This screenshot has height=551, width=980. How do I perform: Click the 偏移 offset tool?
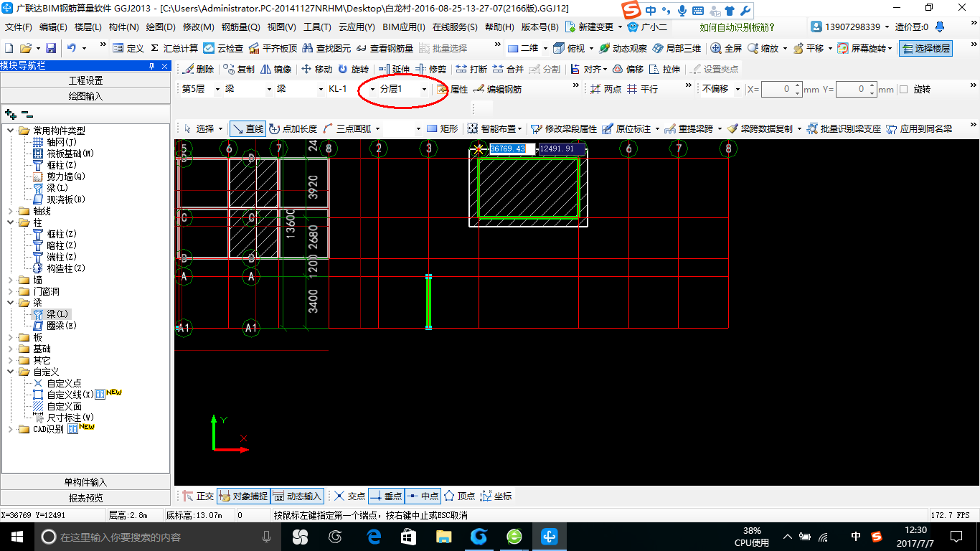coord(628,70)
